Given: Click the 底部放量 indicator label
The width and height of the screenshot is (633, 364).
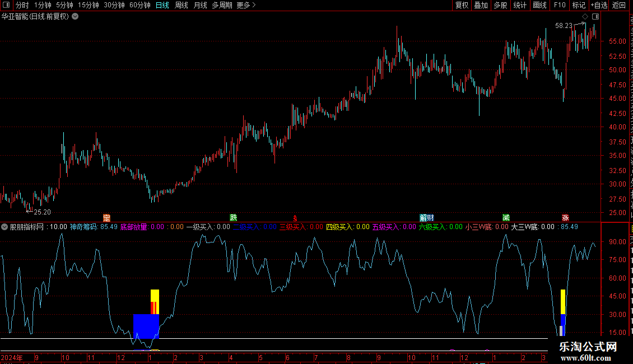Looking at the screenshot, I should 142,227.
